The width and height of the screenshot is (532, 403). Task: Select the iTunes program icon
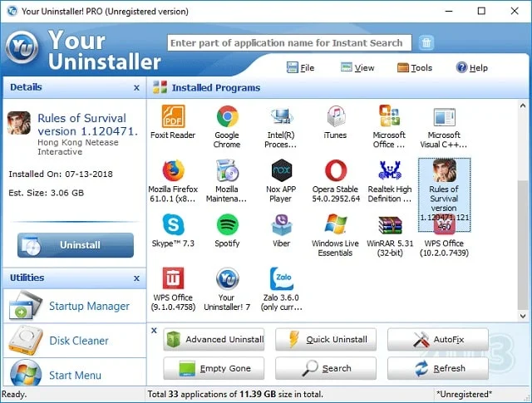(x=336, y=116)
